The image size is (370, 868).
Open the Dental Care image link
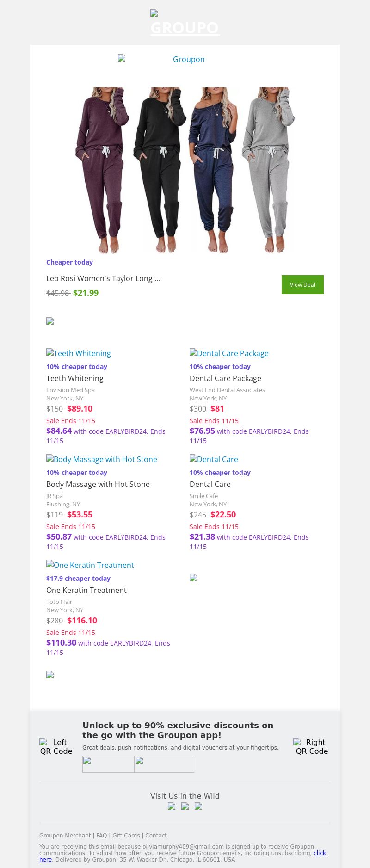pos(214,459)
